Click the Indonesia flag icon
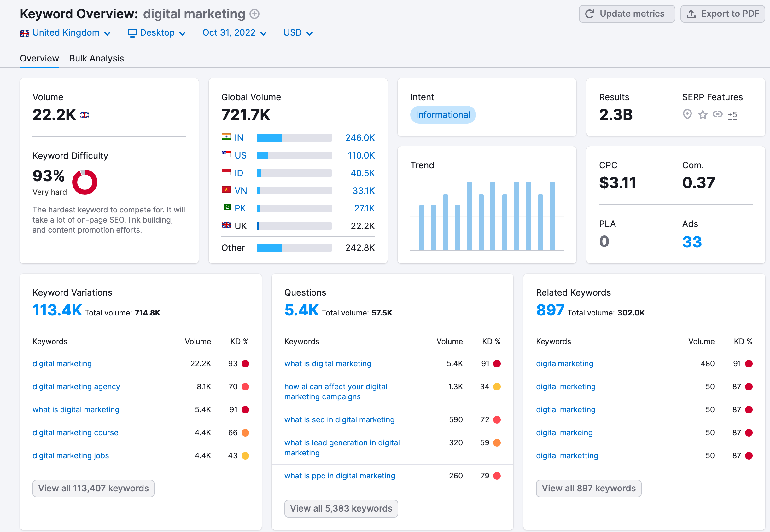 (x=226, y=172)
